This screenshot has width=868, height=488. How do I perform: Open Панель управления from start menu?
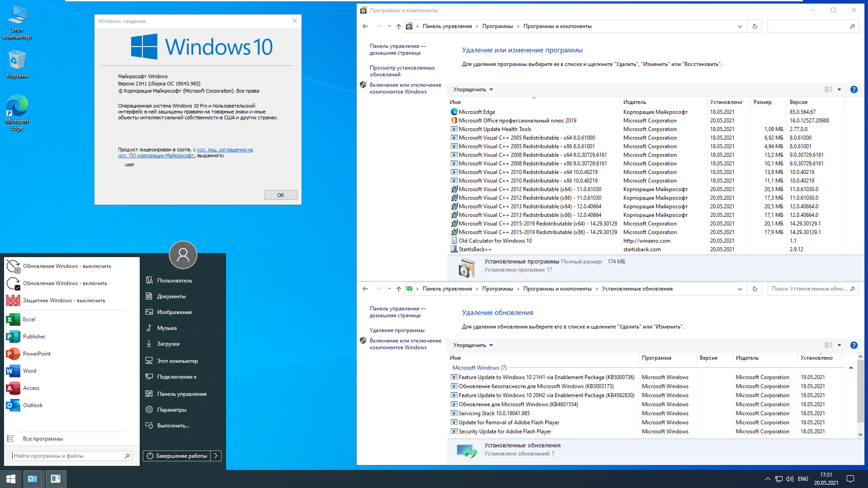tap(181, 394)
